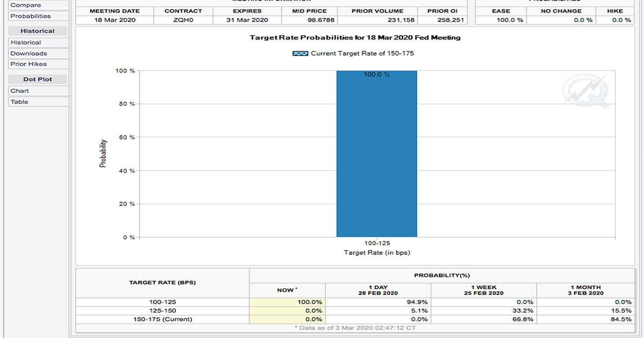644x338 pixels.
Task: Click the EASE column header
Action: 501,11
